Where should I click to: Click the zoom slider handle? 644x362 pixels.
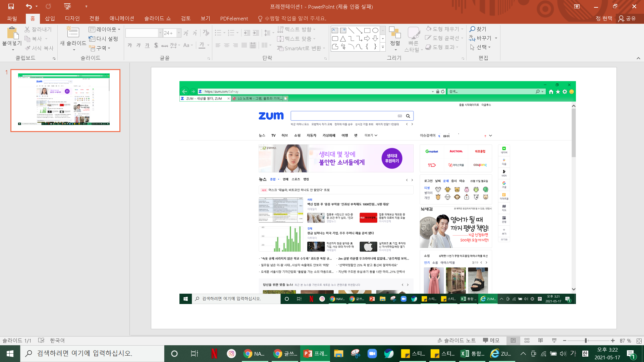tap(586, 341)
